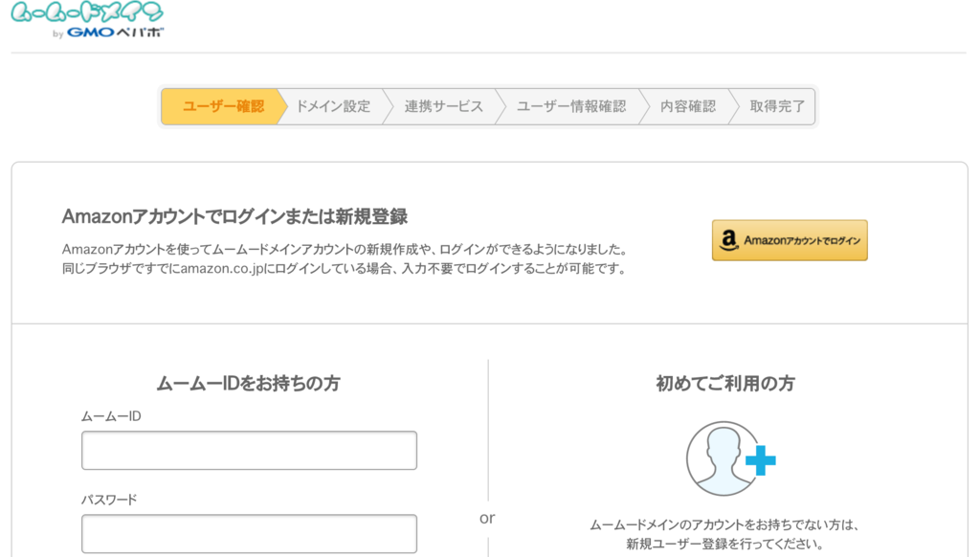Click the 'or' divider label

coord(487,519)
